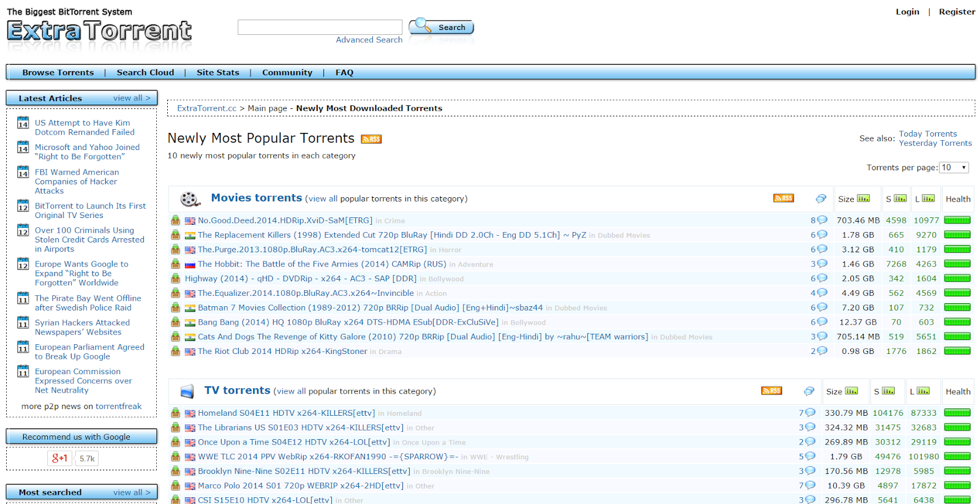Sort TV torrents by leechers (L) icon
The height and width of the screenshot is (504, 980).
[923, 391]
